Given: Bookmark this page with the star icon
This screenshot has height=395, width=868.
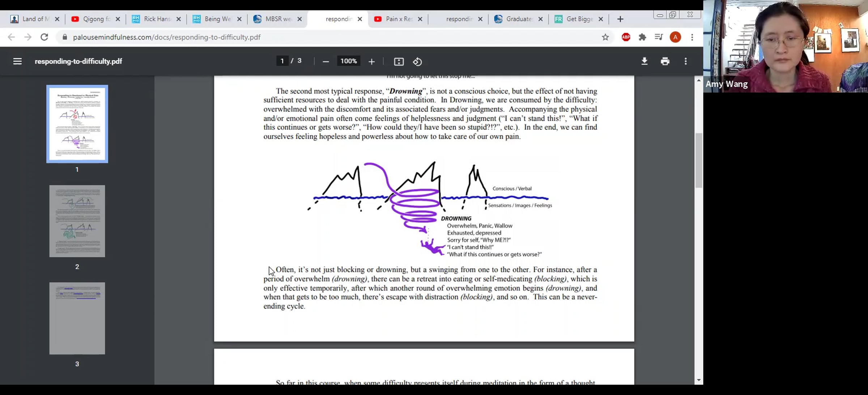Looking at the screenshot, I should click(x=605, y=37).
